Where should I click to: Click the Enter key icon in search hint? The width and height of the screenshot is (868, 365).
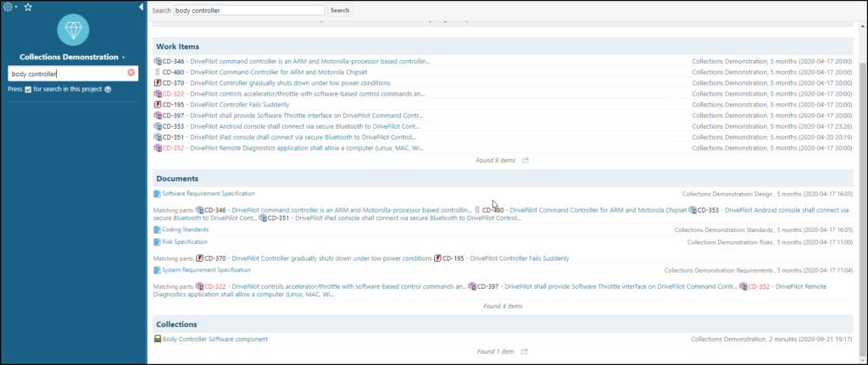[28, 89]
